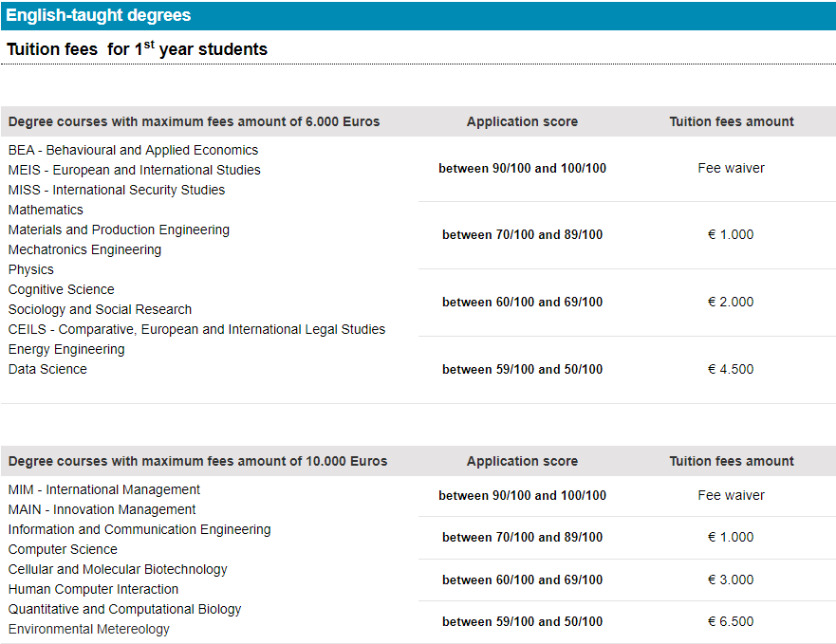Click the 10.000 Euros maximum fees table header
Viewport: 836px width, 644px height.
(197, 461)
